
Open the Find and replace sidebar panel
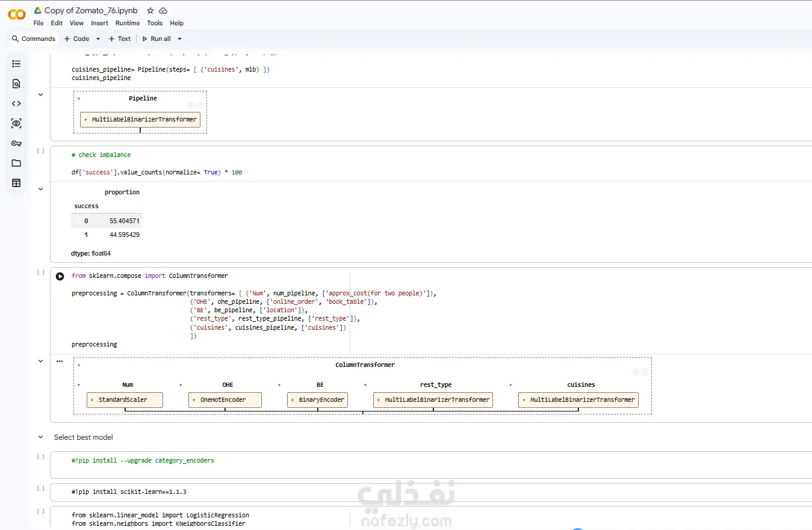[x=16, y=84]
